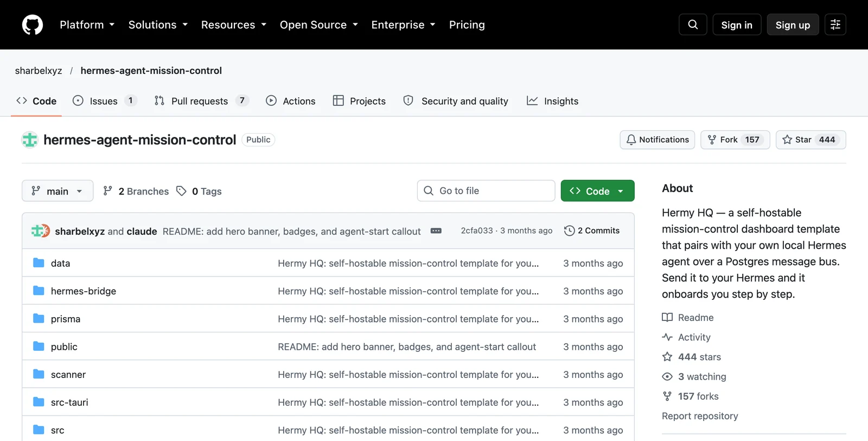Viewport: 868px width, 441px height.
Task: Click the prisma folder icon
Action: [x=39, y=318]
